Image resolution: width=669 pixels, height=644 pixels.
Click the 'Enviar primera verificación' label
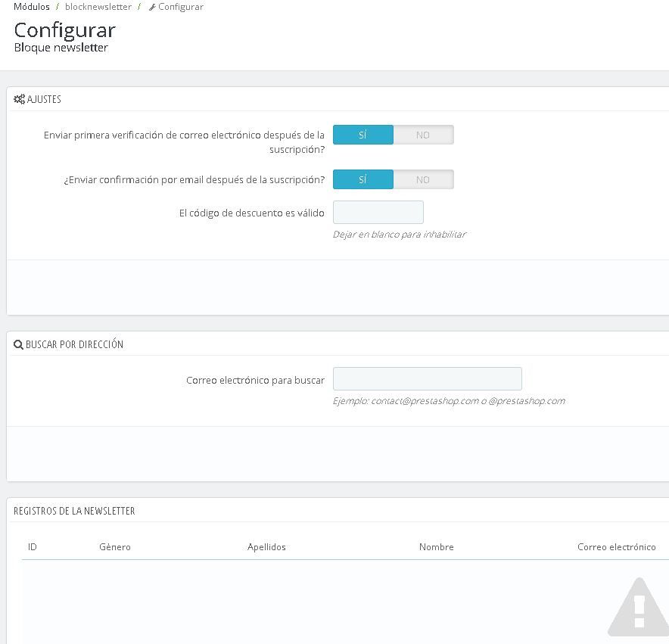click(184, 142)
